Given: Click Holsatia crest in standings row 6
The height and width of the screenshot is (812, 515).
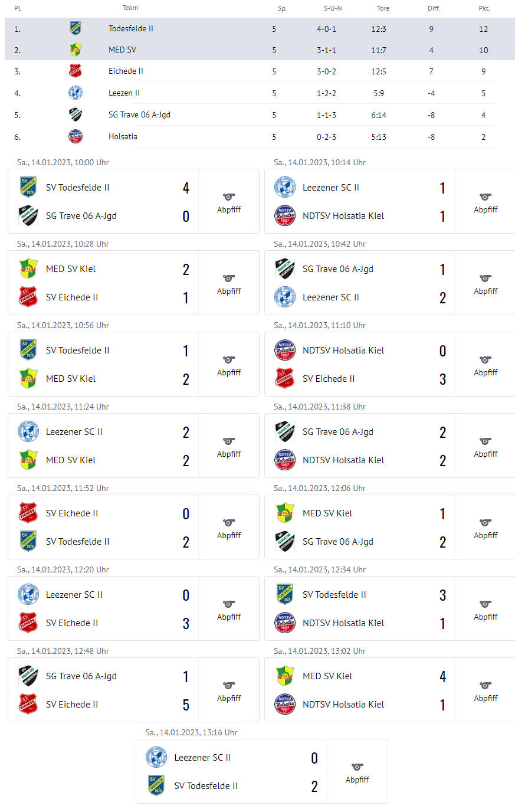Looking at the screenshot, I should click(x=76, y=136).
